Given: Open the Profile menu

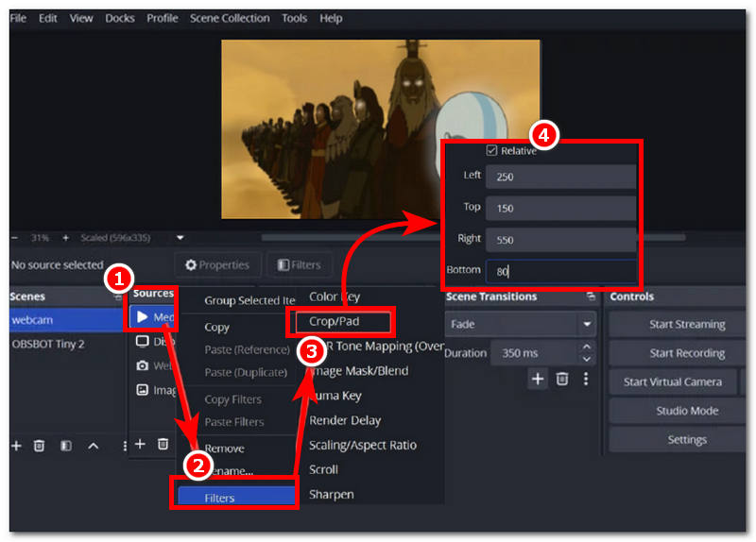Looking at the screenshot, I should tap(162, 18).
